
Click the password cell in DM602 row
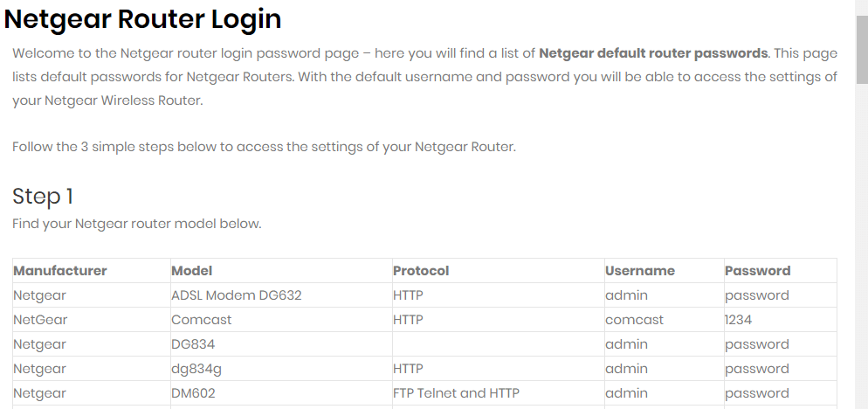(756, 393)
